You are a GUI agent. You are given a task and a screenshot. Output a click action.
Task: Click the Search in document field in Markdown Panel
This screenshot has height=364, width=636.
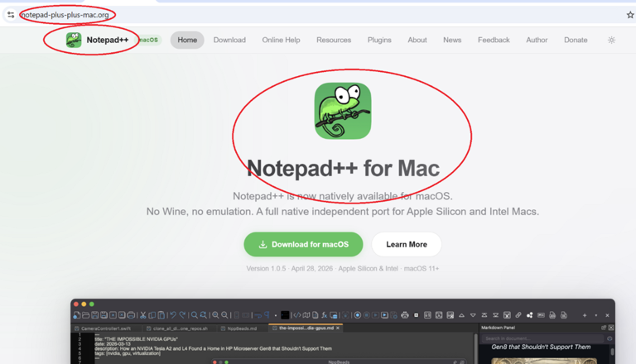click(x=542, y=338)
